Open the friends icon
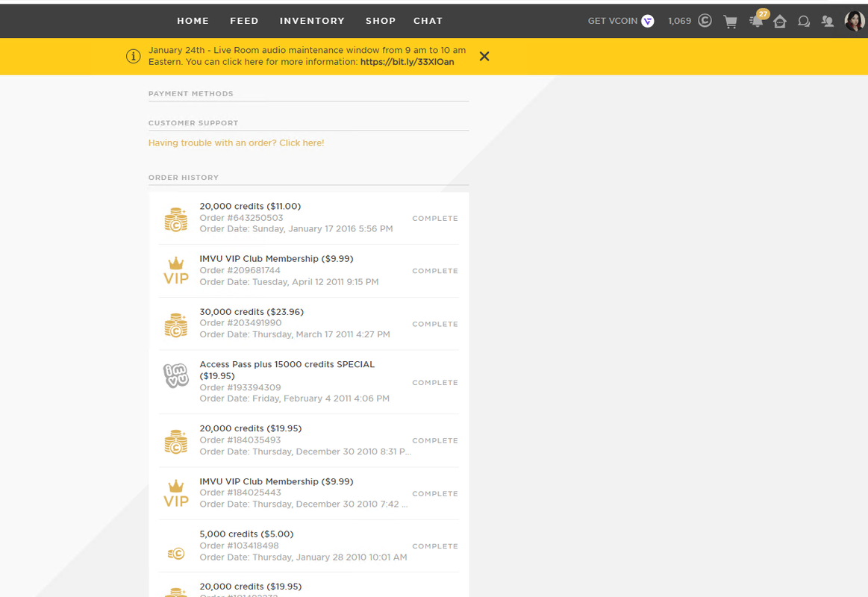 (x=828, y=22)
